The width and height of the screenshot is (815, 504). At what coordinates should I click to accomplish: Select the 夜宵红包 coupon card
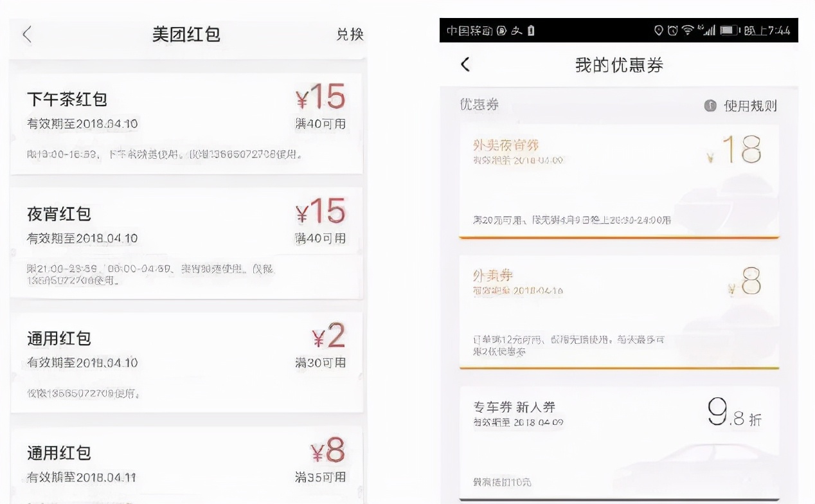(x=186, y=244)
